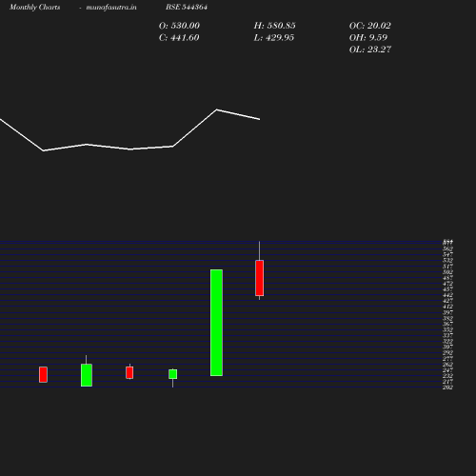
Task: Click the small red candlestick between green candles
Action: (129, 372)
